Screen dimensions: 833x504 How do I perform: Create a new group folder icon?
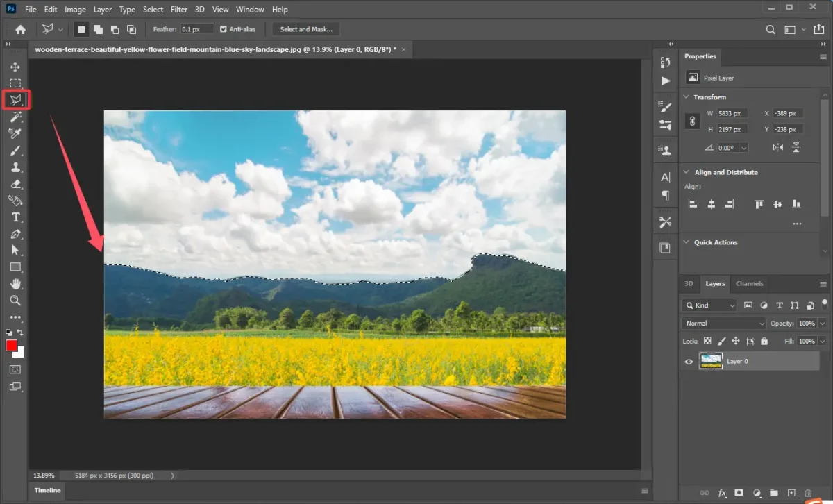[x=773, y=493]
